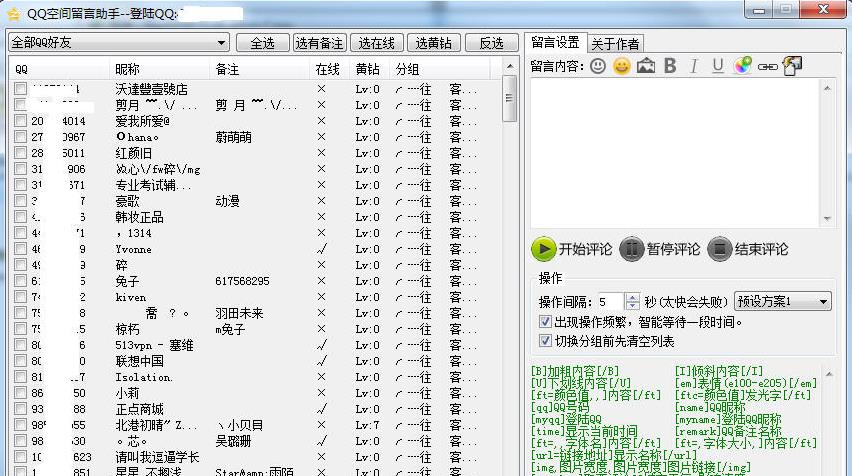Image resolution: width=852 pixels, height=476 pixels.
Task: Toggle bold formatting (B icon)
Action: coord(670,66)
